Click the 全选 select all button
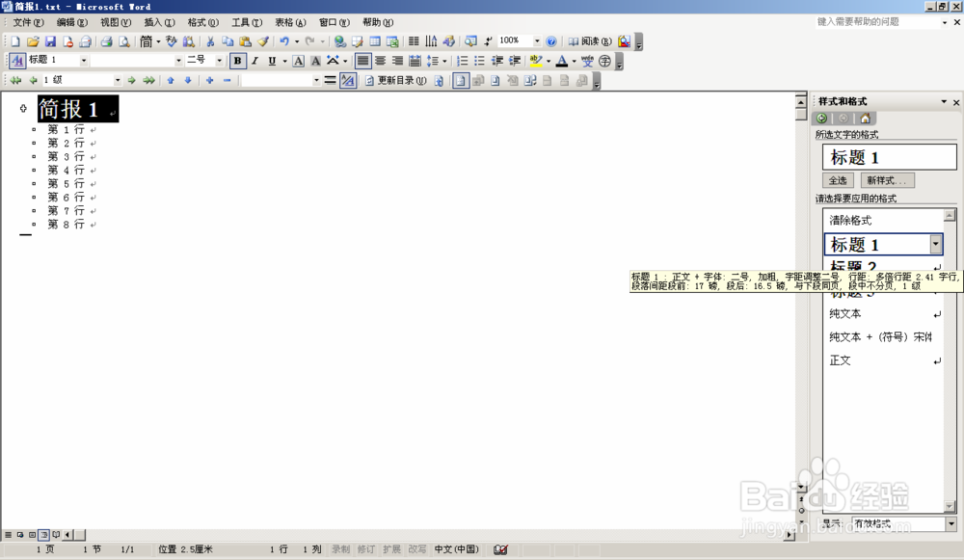This screenshot has height=560, width=964. (x=838, y=180)
